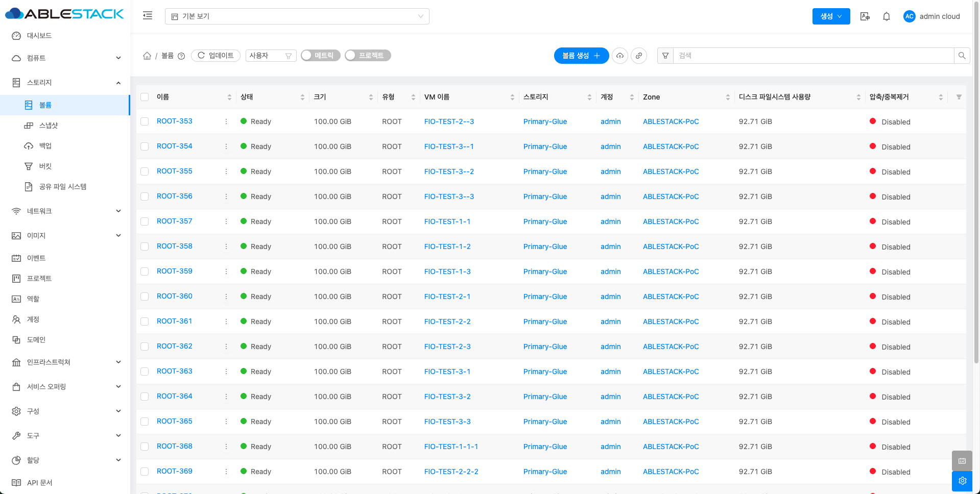Toggle the 프로젝트 switch
The height and width of the screenshot is (494, 980).
coord(368,56)
